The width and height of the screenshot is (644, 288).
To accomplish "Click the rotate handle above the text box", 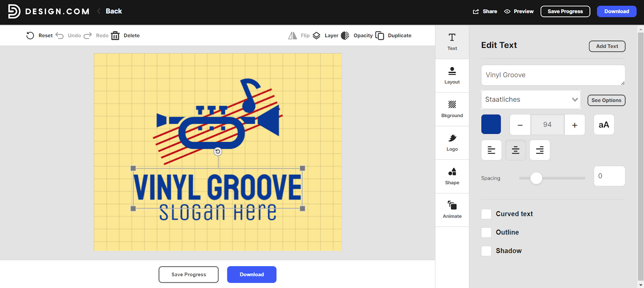I will point(218,151).
